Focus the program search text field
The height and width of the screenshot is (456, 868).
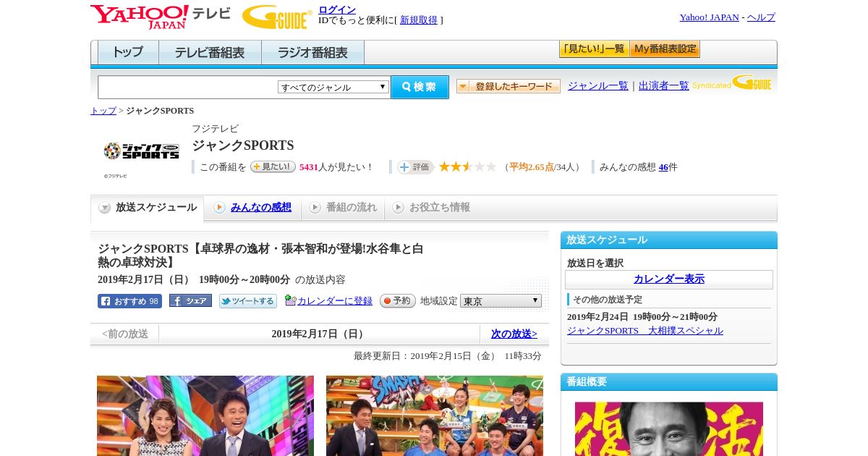(188, 87)
